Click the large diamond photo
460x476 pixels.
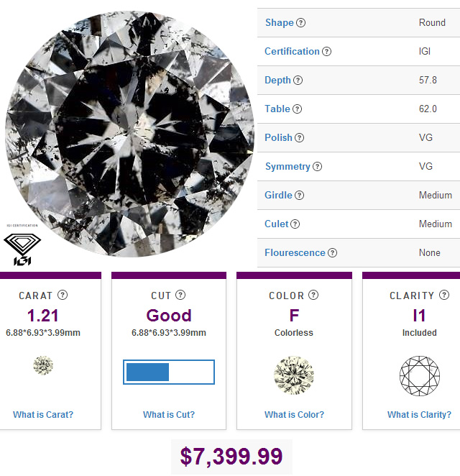pos(129,133)
